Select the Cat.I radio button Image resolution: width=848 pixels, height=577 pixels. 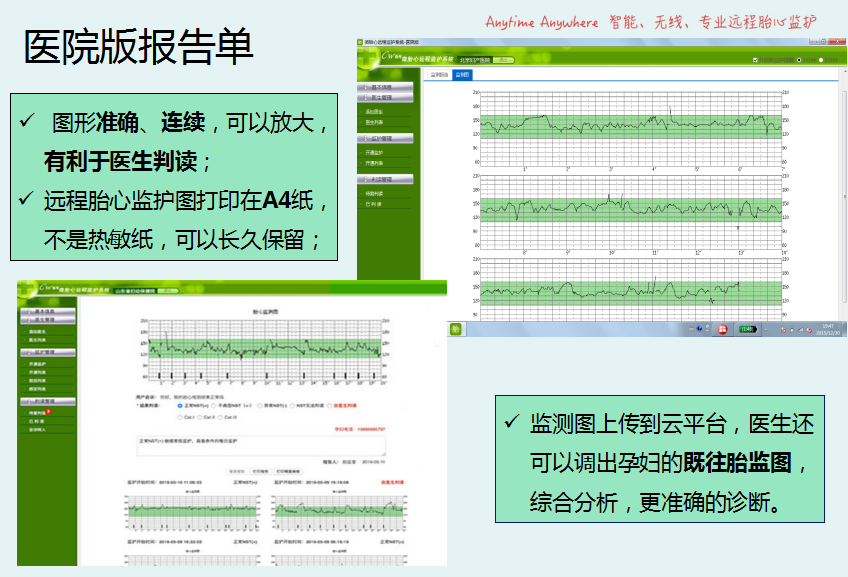click(180, 417)
